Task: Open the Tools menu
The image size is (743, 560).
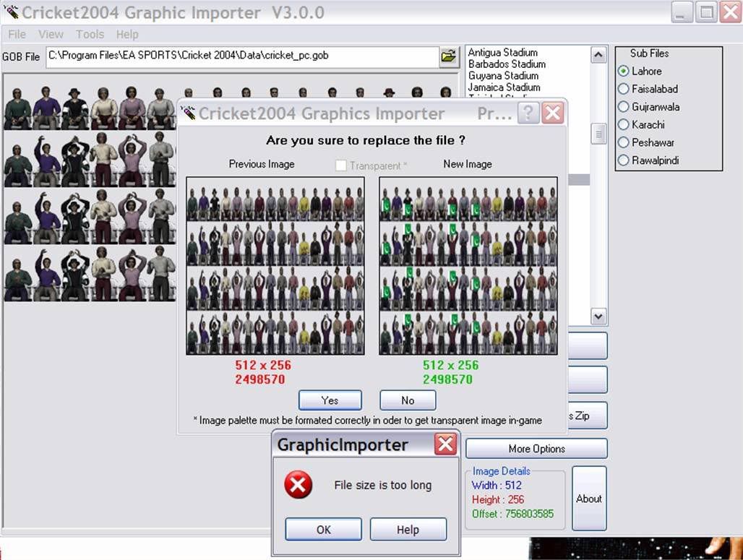Action: coord(90,34)
